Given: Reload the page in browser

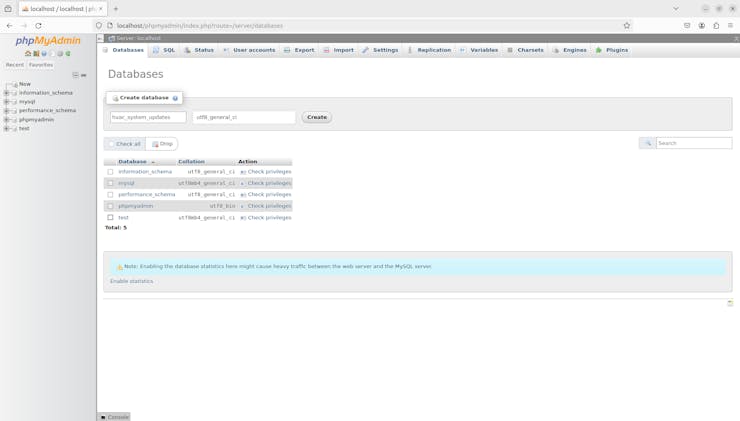Looking at the screenshot, I should [x=38, y=25].
